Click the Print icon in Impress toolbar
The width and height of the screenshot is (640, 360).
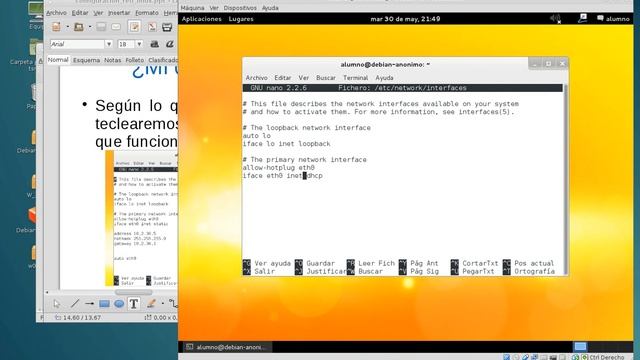coord(167,27)
